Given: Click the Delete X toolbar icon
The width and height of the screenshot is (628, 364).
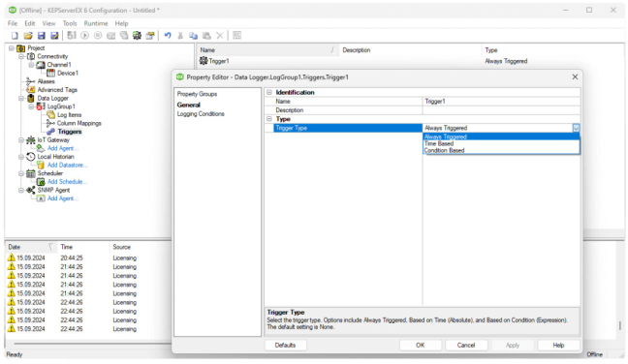Looking at the screenshot, I should coord(219,36).
